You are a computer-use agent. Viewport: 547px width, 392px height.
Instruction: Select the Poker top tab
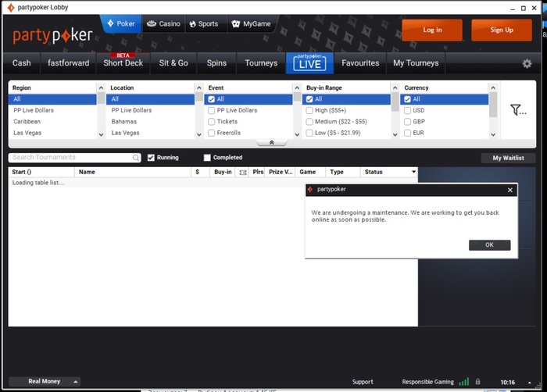pyautogui.click(x=121, y=23)
